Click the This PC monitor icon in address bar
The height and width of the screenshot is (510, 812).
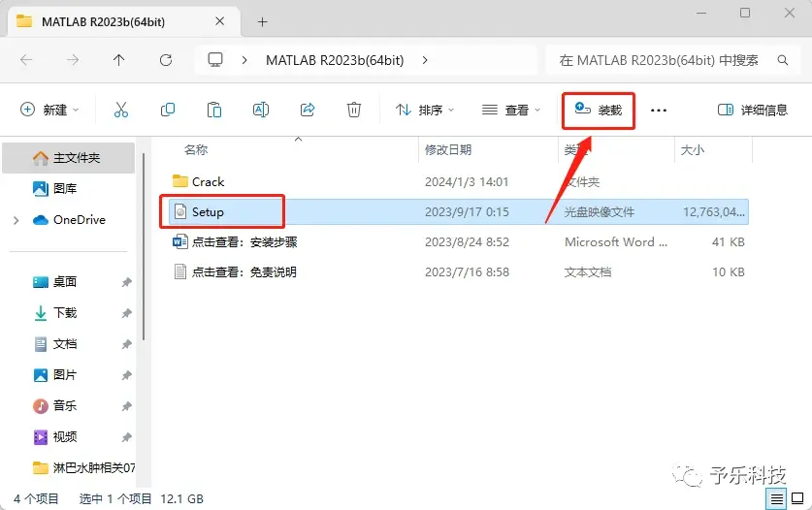[215, 60]
